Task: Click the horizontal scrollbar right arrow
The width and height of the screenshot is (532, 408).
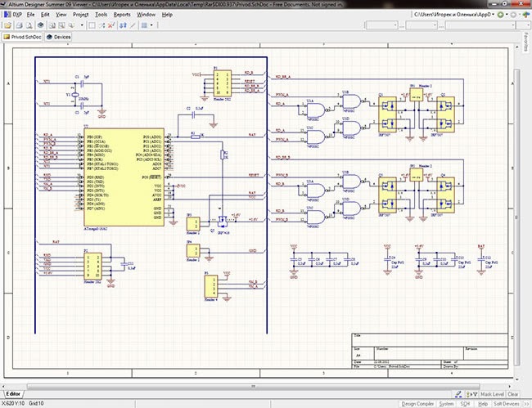Action: click(x=509, y=386)
